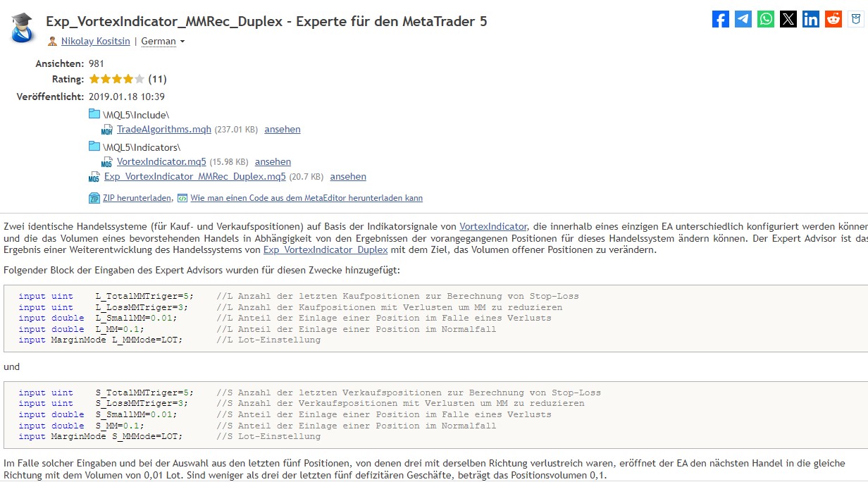This screenshot has height=482, width=868.
Task: Click the MetaEditor code icon
Action: [x=182, y=199]
